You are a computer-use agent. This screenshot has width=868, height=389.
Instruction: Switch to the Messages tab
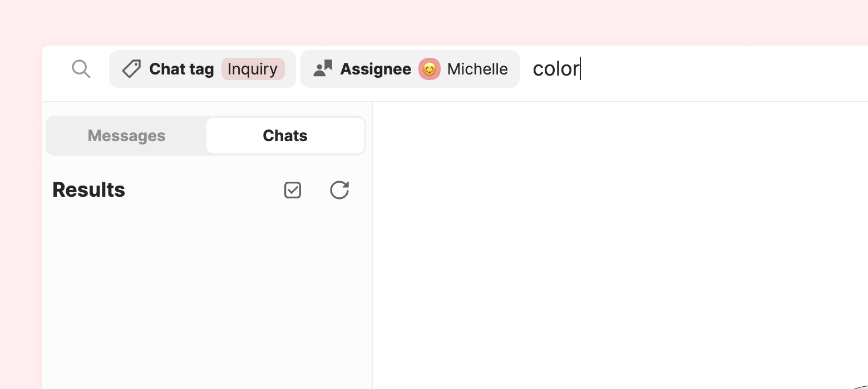(x=127, y=136)
